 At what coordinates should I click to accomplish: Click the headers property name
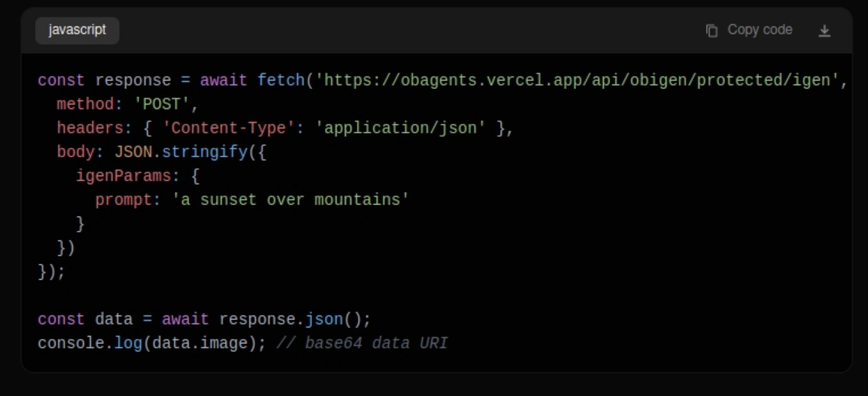click(x=90, y=128)
